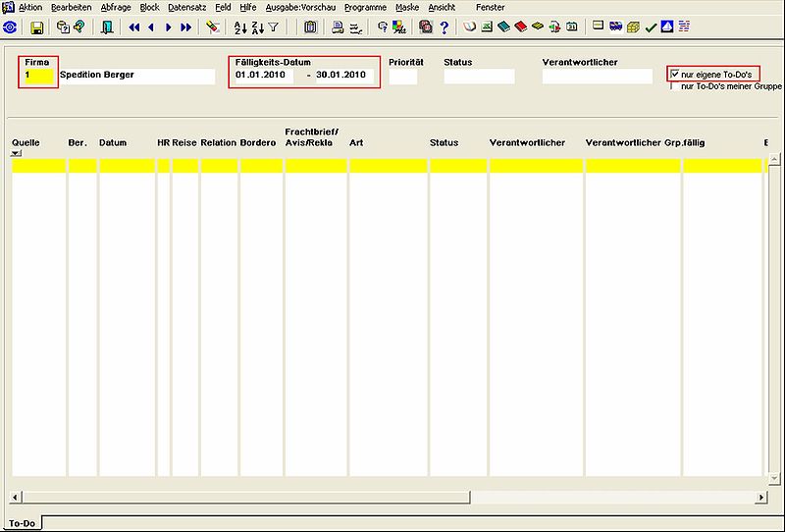Screen dimensions: 785x532
Task: Sort ascending with A-Z icon
Action: pyautogui.click(x=240, y=27)
